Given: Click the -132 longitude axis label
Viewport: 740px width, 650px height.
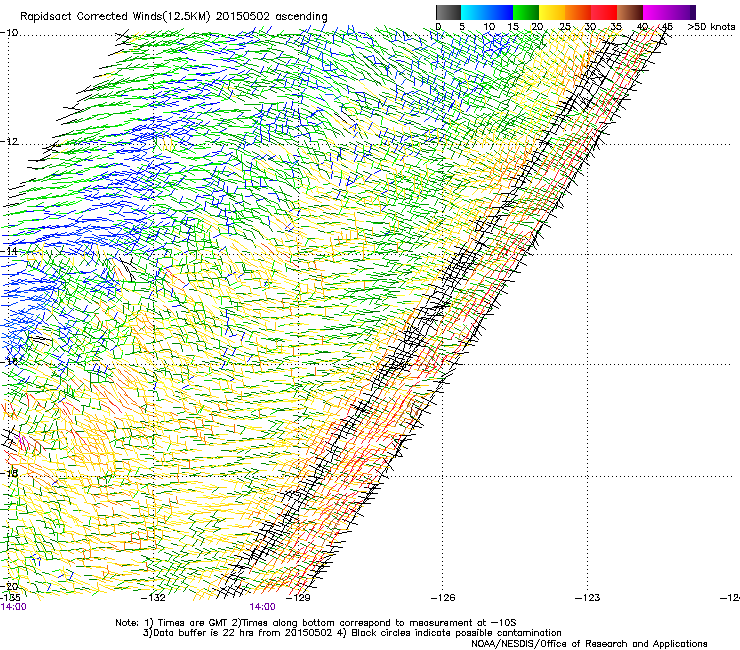Looking at the screenshot, I should (x=153, y=598).
